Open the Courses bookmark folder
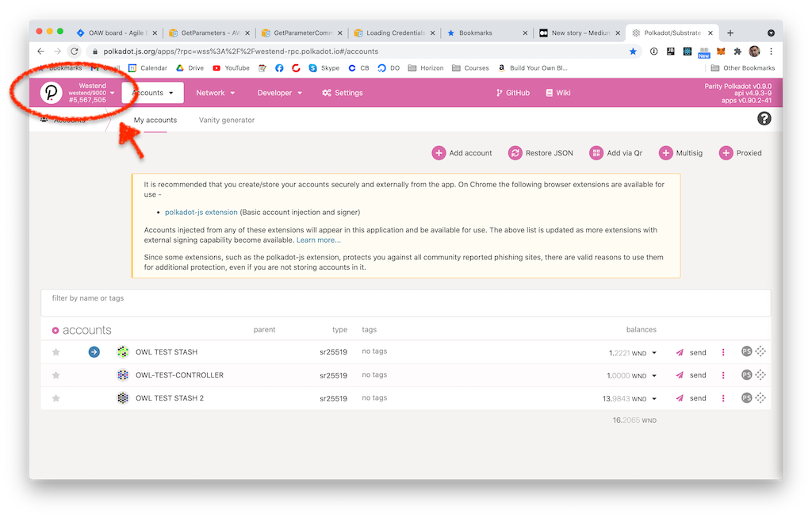 [x=470, y=68]
